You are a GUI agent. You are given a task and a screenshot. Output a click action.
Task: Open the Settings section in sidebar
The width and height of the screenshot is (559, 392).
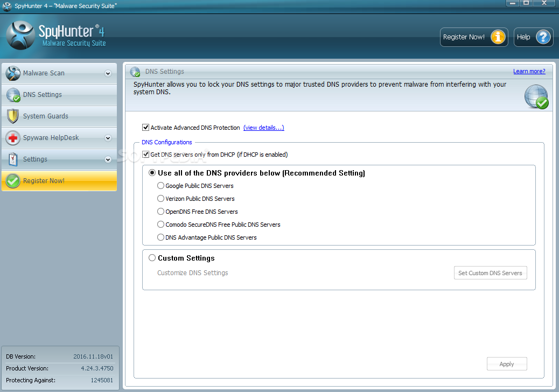coord(59,159)
